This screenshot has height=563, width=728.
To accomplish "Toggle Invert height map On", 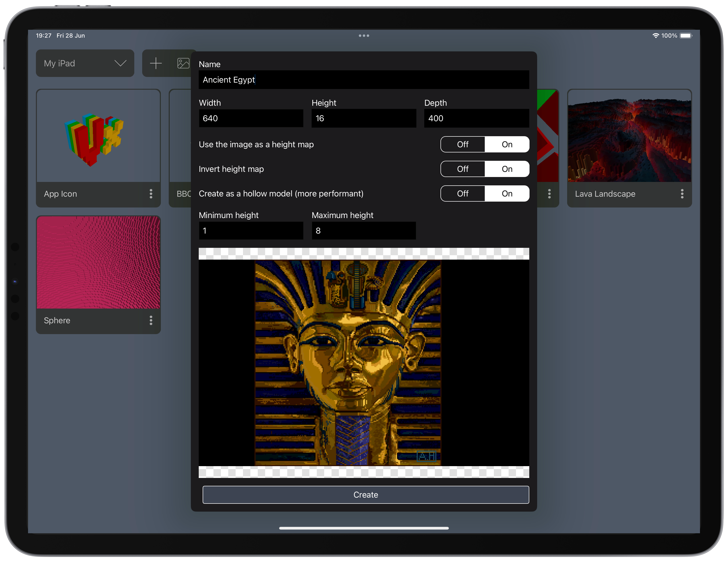I will pos(507,169).
